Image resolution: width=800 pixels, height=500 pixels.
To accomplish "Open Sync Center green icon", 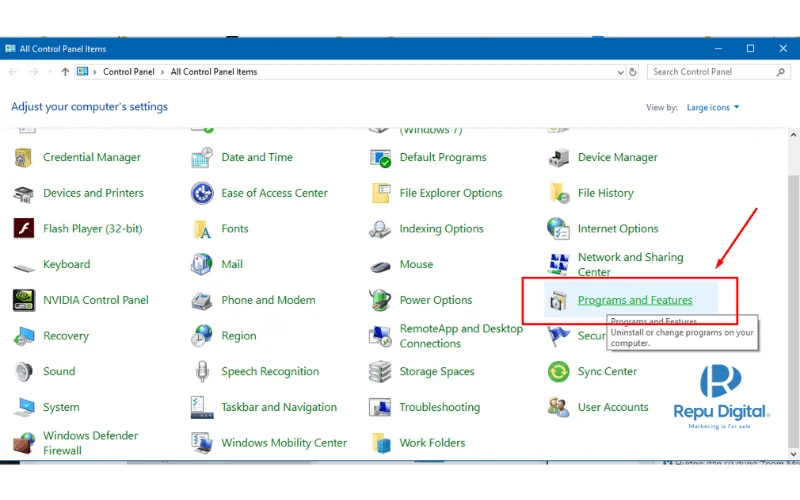I will point(559,371).
